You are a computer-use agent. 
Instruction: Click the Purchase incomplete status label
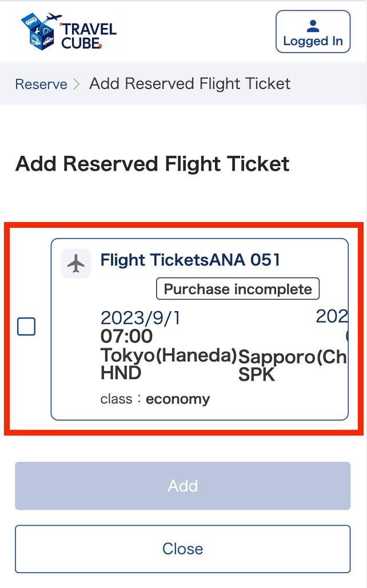[237, 289]
